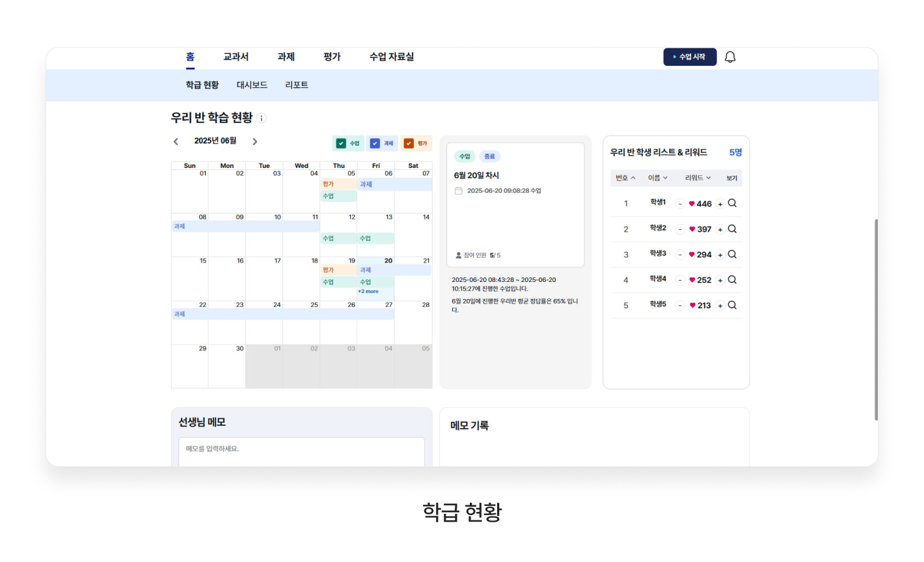This screenshot has width=924, height=562.
Task: Open the notification bell icon
Action: [730, 57]
